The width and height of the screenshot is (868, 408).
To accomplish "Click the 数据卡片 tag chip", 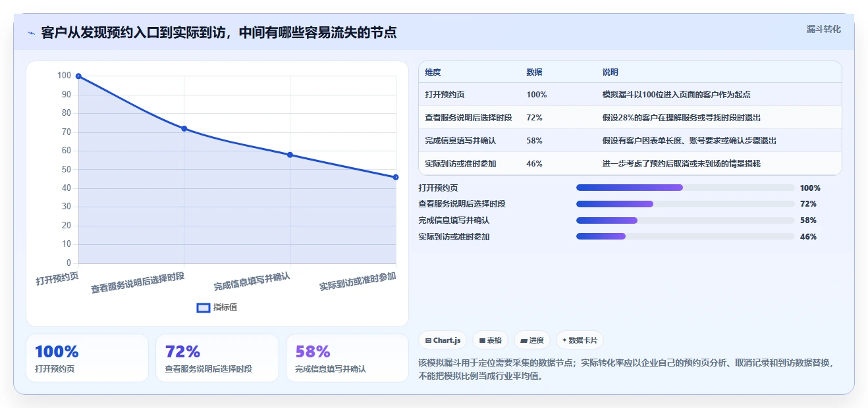I will click(580, 340).
